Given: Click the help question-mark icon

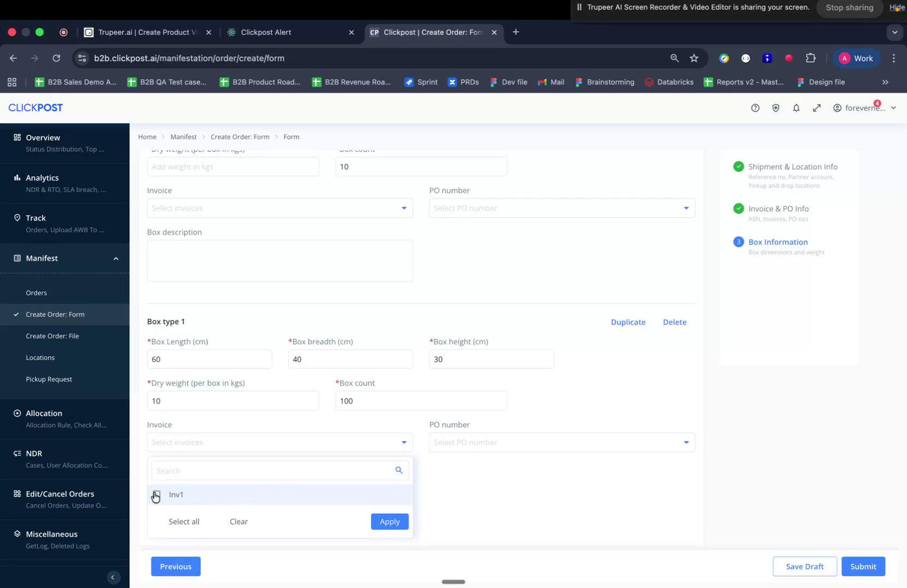Looking at the screenshot, I should click(755, 107).
